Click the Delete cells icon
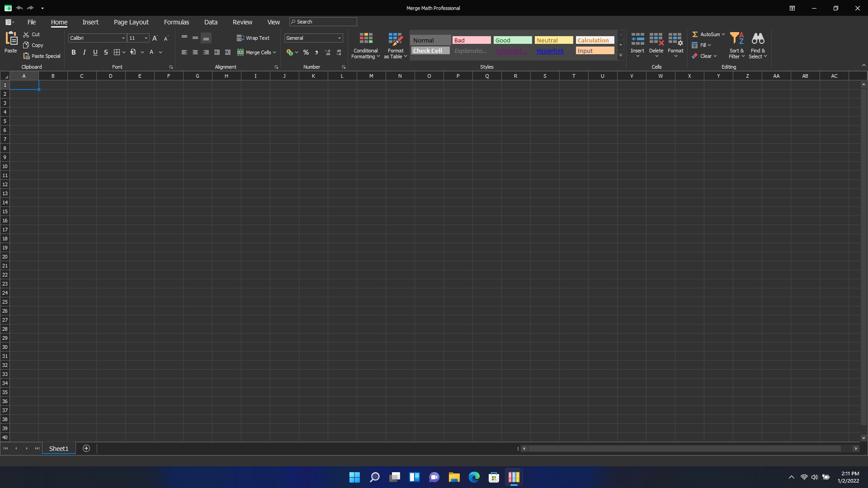The height and width of the screenshot is (488, 868). tap(656, 39)
